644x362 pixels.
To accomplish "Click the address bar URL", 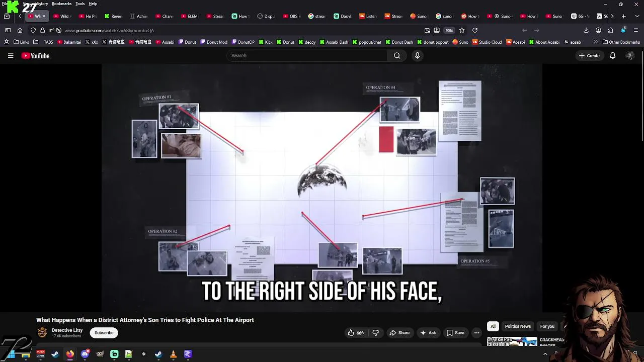I will click(x=109, y=30).
